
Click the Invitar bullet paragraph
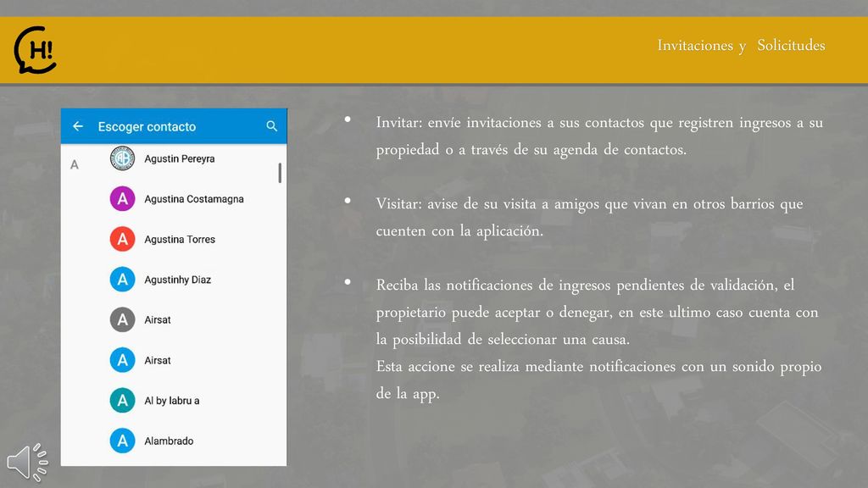pos(599,136)
